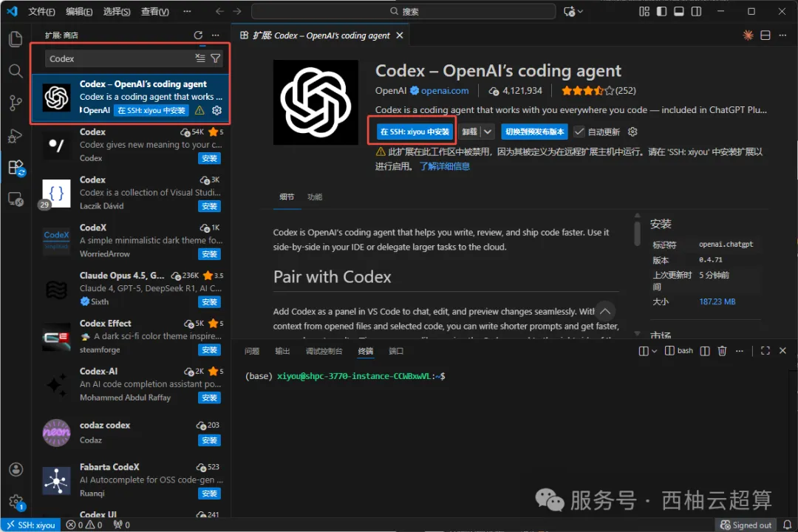Open gear for Codex OpenAI list item

point(216,111)
